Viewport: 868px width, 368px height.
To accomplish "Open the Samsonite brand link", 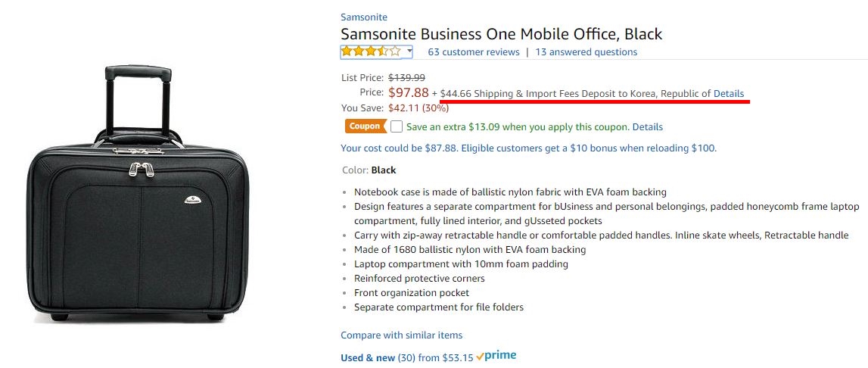I will (x=364, y=17).
